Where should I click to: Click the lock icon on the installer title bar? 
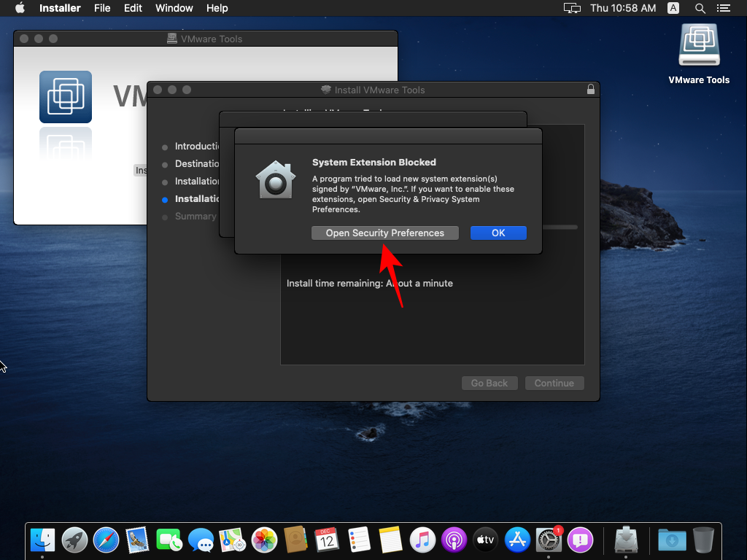590,89
